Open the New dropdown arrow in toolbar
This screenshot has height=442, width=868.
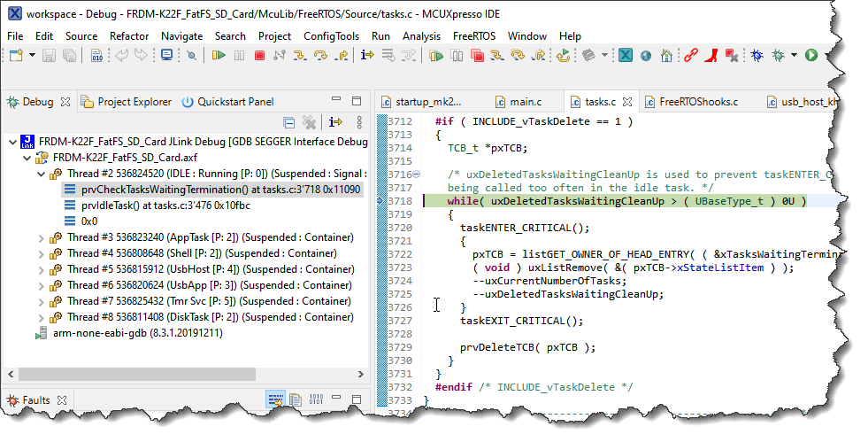pyautogui.click(x=32, y=56)
